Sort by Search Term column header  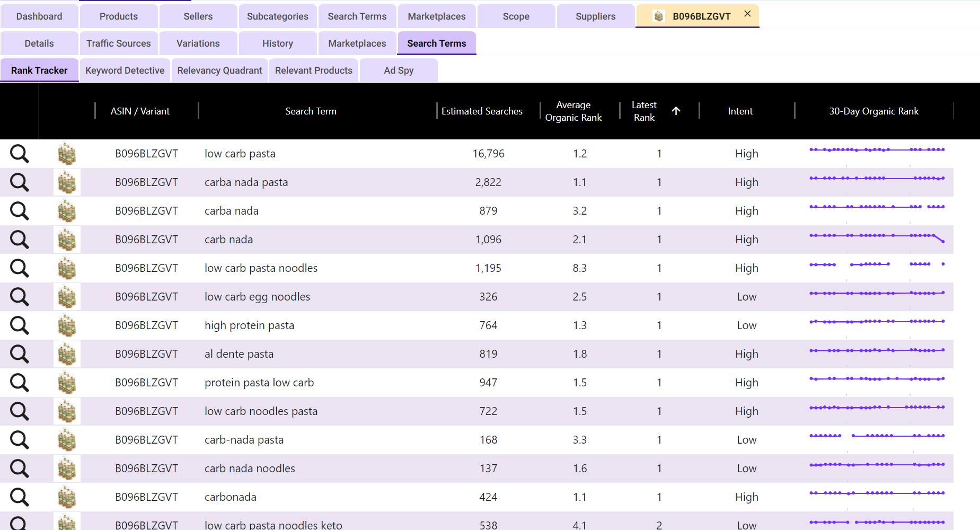(311, 111)
